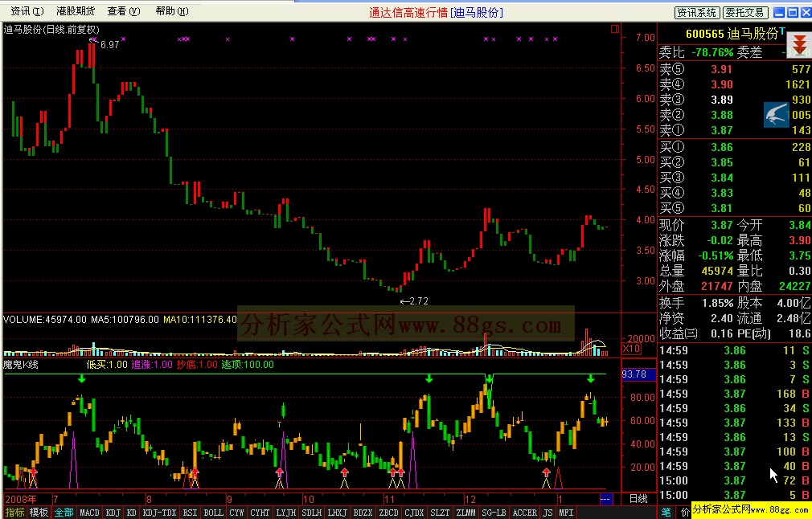The height and width of the screenshot is (519, 812).
Task: Open the 查看(V) menu
Action: 123,11
